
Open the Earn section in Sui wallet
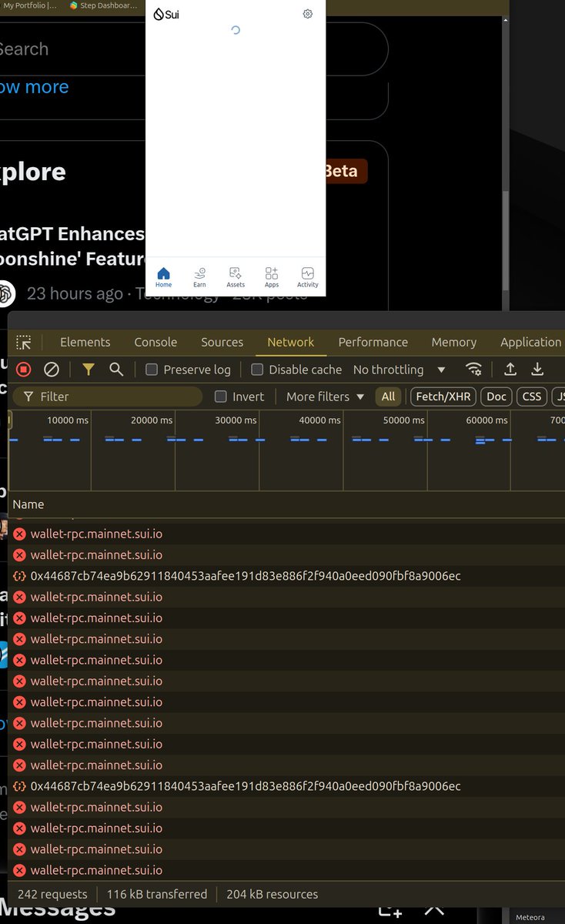click(x=199, y=277)
